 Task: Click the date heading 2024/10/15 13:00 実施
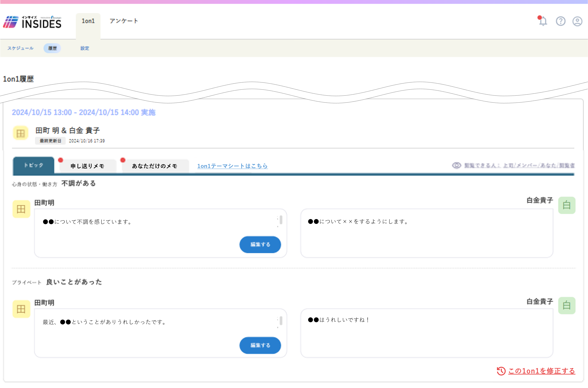click(84, 112)
